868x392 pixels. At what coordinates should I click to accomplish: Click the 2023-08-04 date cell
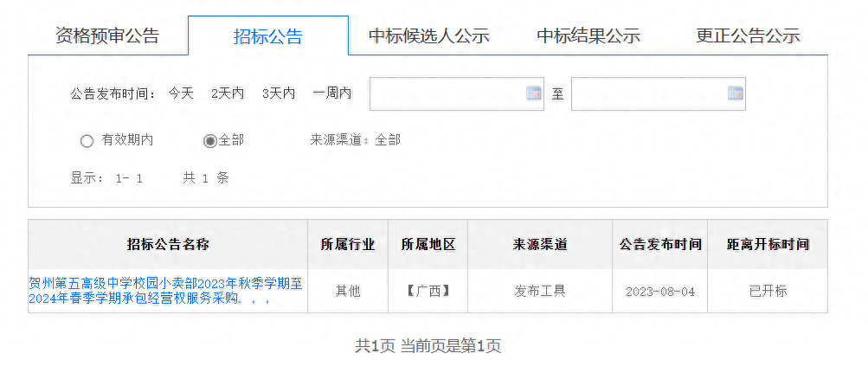(x=659, y=292)
